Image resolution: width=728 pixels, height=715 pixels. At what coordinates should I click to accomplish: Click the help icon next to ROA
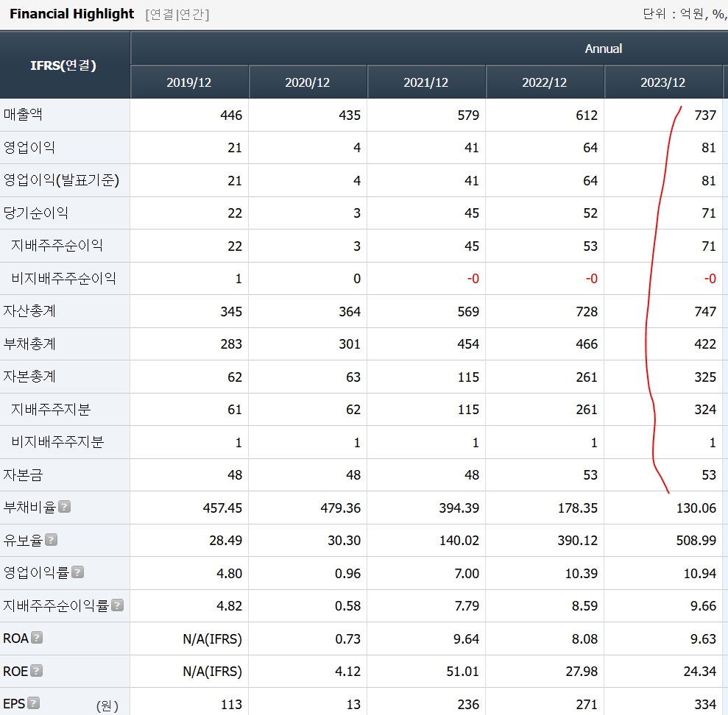37,638
